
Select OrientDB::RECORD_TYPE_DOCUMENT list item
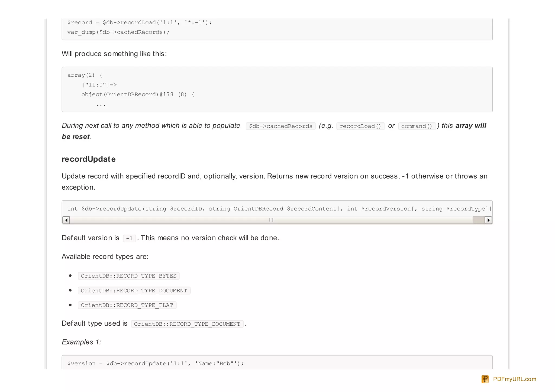[134, 290]
